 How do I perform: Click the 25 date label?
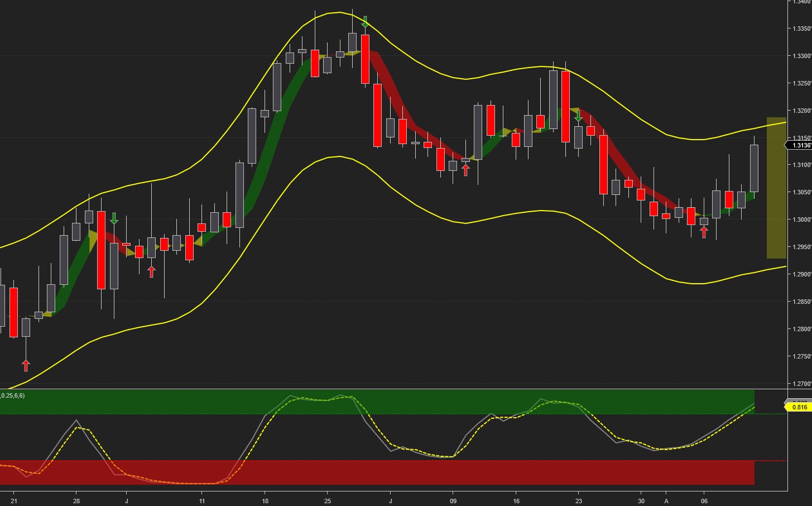pos(328,501)
